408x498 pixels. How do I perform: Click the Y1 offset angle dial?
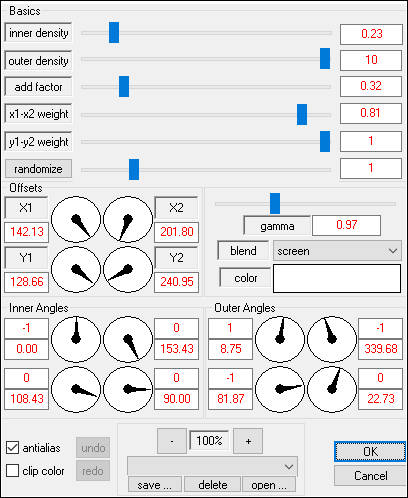[76, 269]
